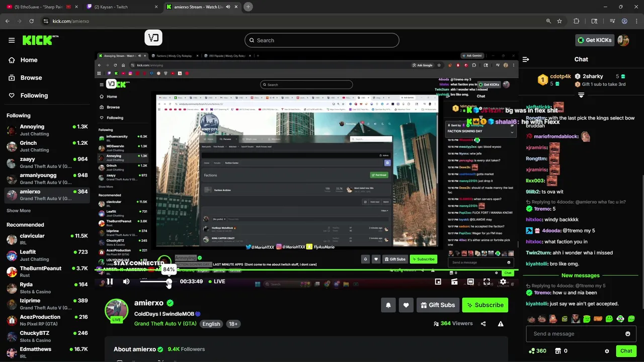
Task: Jump to LIVE in player
Action: tap(216, 282)
